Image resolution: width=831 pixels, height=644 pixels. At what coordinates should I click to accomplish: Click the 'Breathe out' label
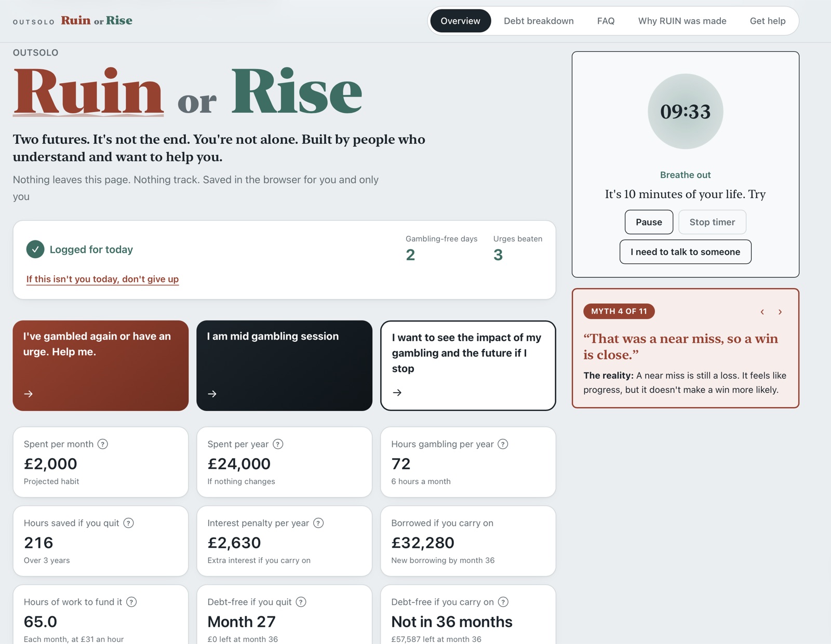pos(685,175)
